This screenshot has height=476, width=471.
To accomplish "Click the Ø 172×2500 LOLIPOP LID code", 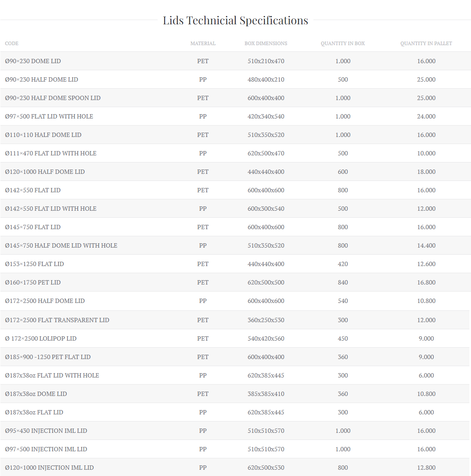I will coord(41,339).
